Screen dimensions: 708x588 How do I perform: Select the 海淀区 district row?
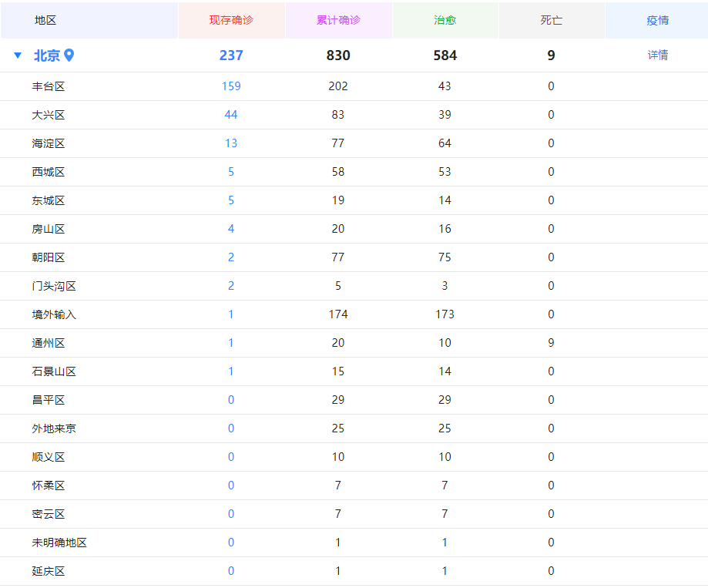(49, 143)
